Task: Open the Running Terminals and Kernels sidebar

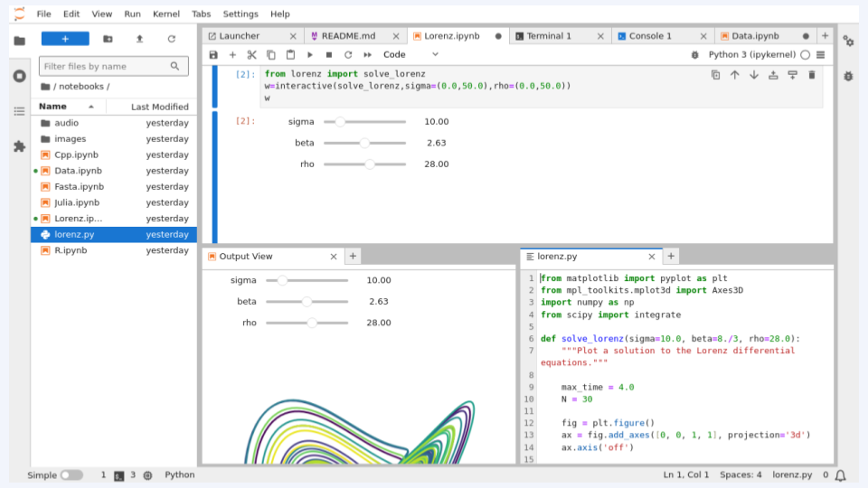Action: pos(19,76)
